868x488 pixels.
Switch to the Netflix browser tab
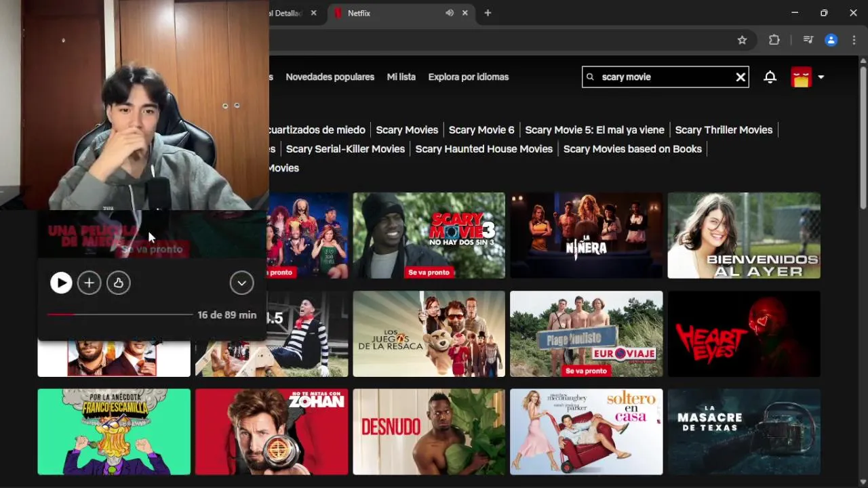[400, 13]
